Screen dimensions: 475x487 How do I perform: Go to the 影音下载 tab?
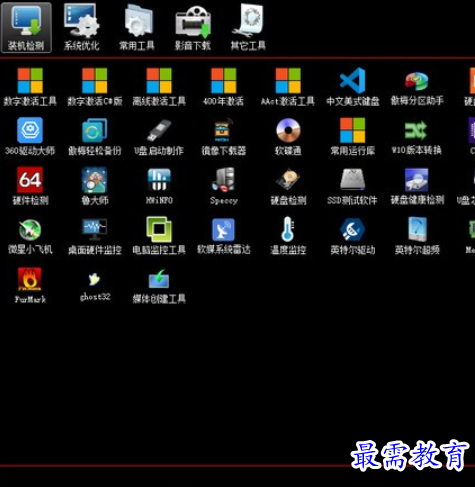coord(193,28)
